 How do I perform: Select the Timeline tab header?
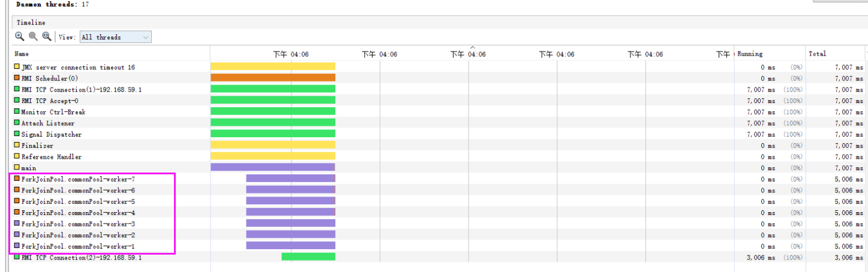[x=31, y=22]
